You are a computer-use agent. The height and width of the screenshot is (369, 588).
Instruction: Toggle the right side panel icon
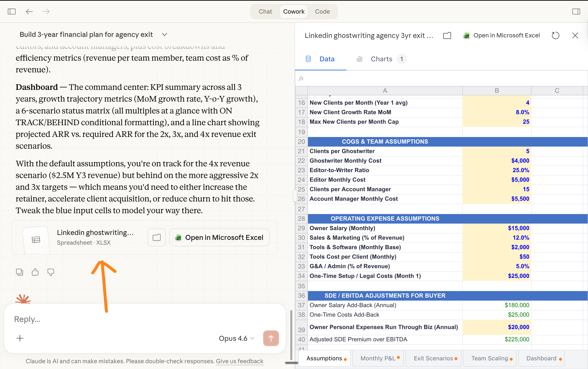pos(576,11)
